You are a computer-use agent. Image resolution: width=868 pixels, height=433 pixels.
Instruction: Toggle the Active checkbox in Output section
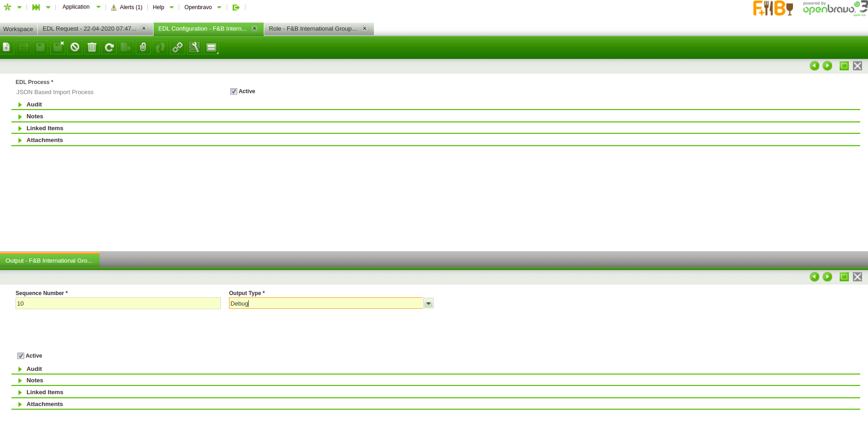[21, 356]
